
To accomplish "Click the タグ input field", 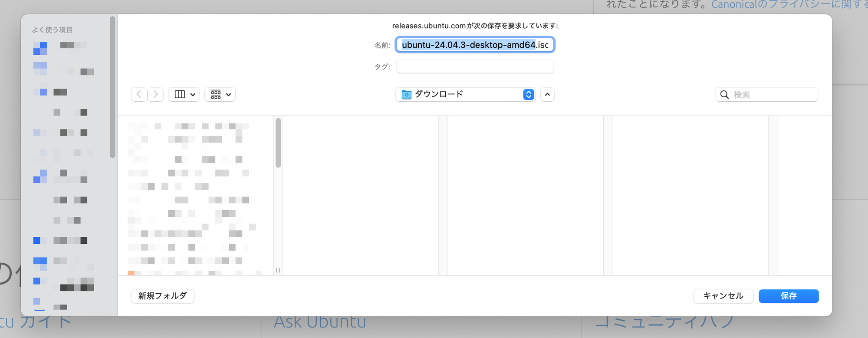I will 475,66.
